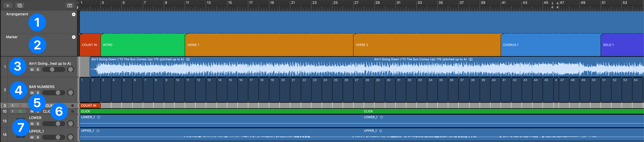
Task: Click the add new track plus button
Action: (x=8, y=6)
